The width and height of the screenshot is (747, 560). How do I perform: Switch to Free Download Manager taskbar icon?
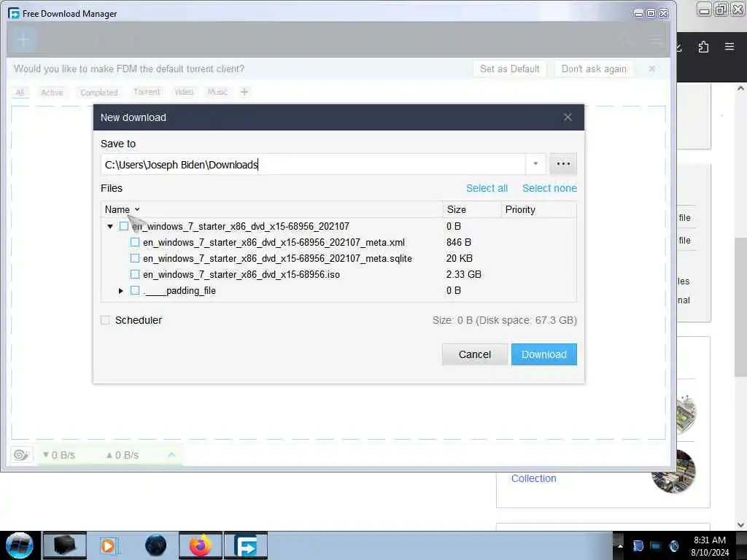pyautogui.click(x=246, y=545)
